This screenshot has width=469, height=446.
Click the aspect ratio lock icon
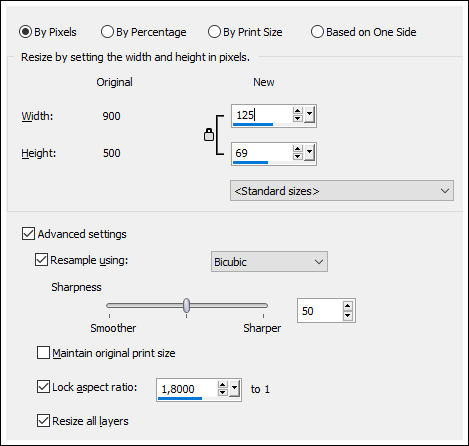[209, 135]
